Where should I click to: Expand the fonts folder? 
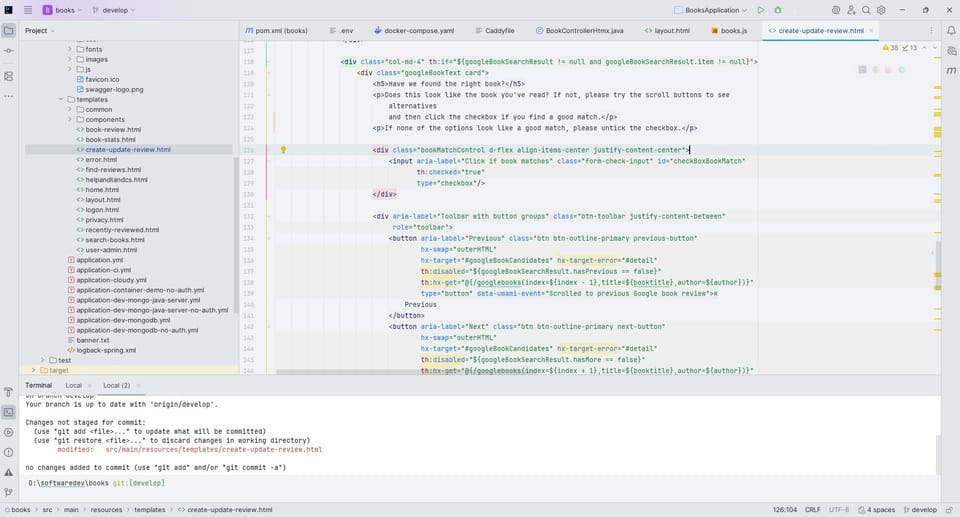click(69, 49)
